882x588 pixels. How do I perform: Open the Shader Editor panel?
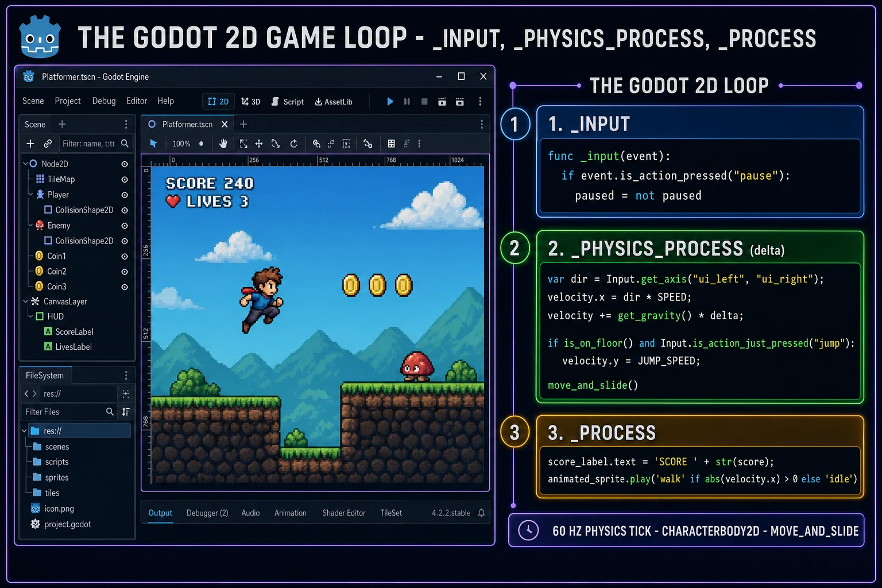click(343, 513)
